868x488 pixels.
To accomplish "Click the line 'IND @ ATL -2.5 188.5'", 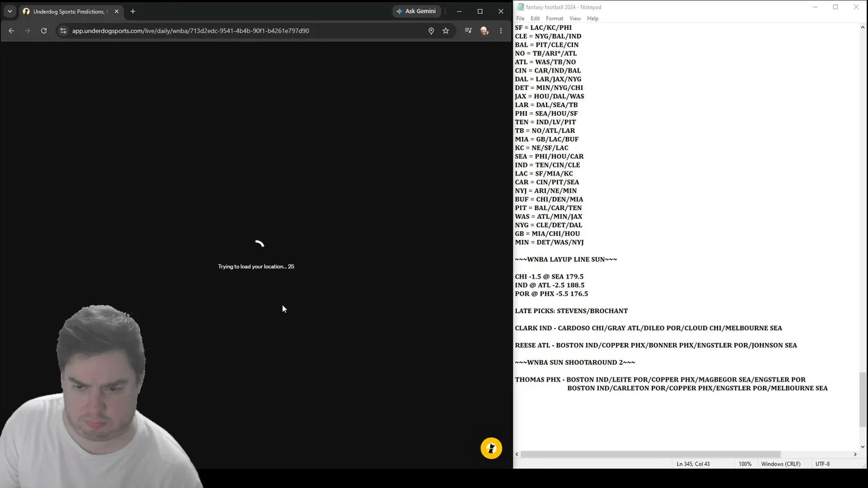I will [x=549, y=285].
